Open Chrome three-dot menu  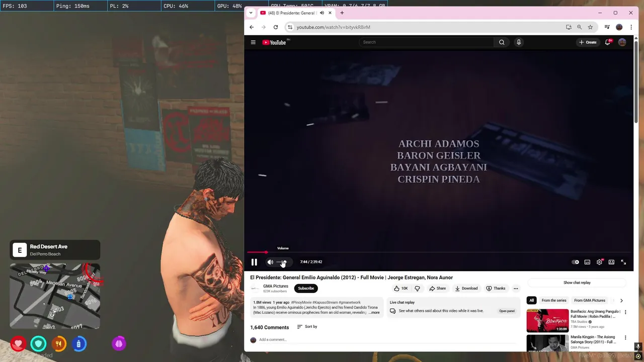(631, 27)
